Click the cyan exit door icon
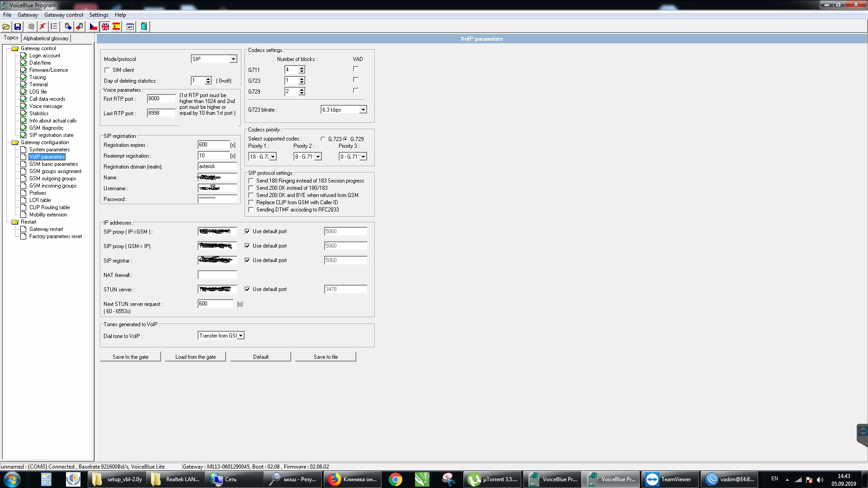The height and width of the screenshot is (488, 868). click(x=144, y=27)
